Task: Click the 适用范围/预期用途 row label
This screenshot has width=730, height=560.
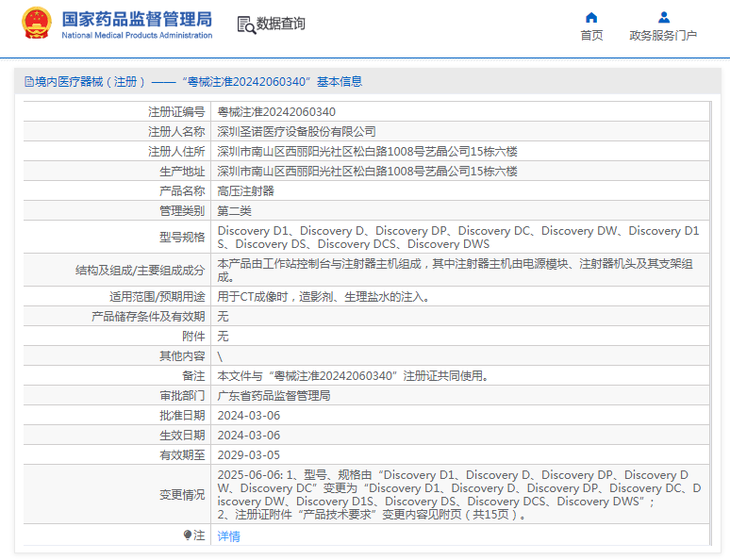Action: [157, 297]
